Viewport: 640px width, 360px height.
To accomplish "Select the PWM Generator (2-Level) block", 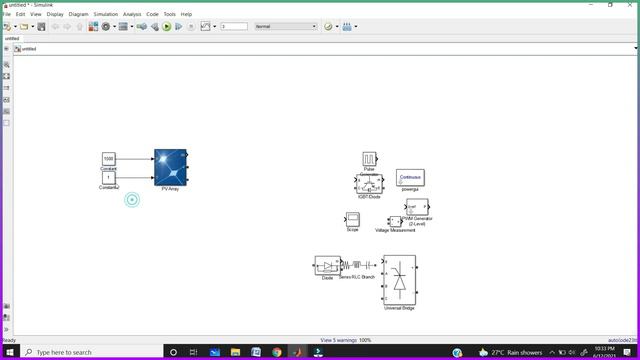I will tap(417, 207).
